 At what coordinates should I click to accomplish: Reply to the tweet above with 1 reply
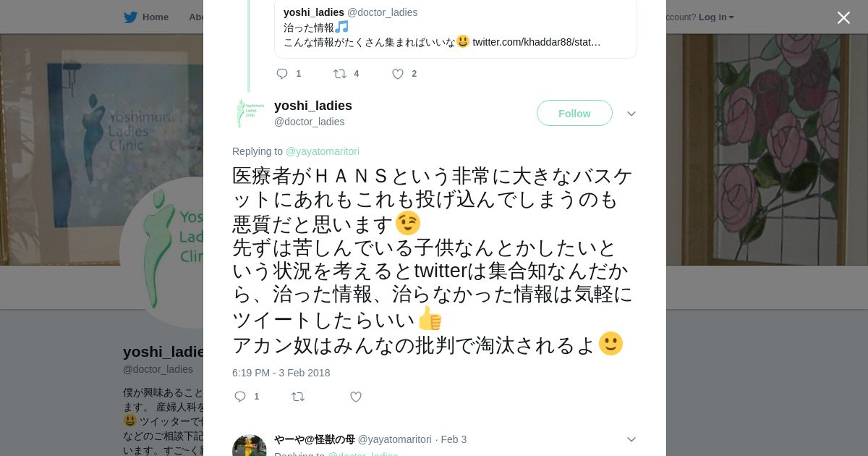pyautogui.click(x=282, y=74)
